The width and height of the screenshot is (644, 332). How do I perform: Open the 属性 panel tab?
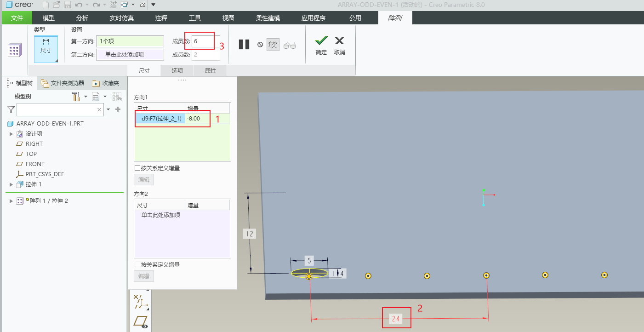[211, 71]
